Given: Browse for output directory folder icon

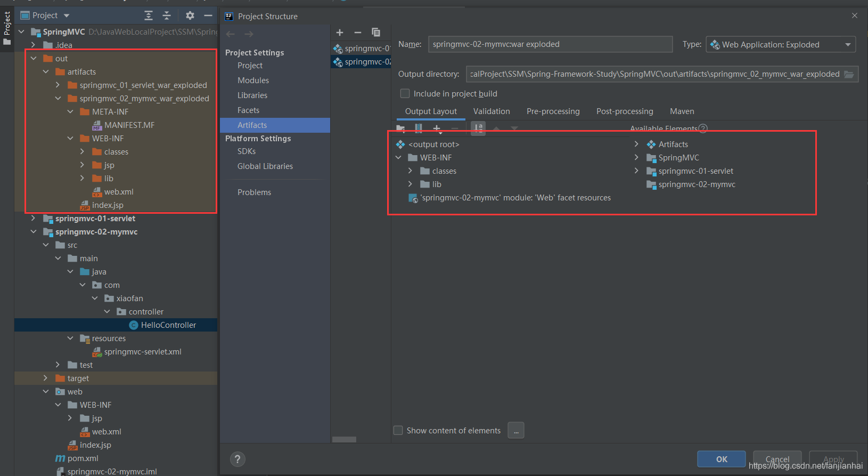Looking at the screenshot, I should 849,74.
